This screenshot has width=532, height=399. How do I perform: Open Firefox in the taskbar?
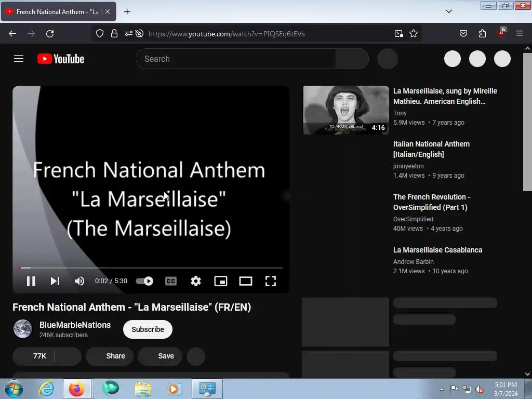click(77, 389)
